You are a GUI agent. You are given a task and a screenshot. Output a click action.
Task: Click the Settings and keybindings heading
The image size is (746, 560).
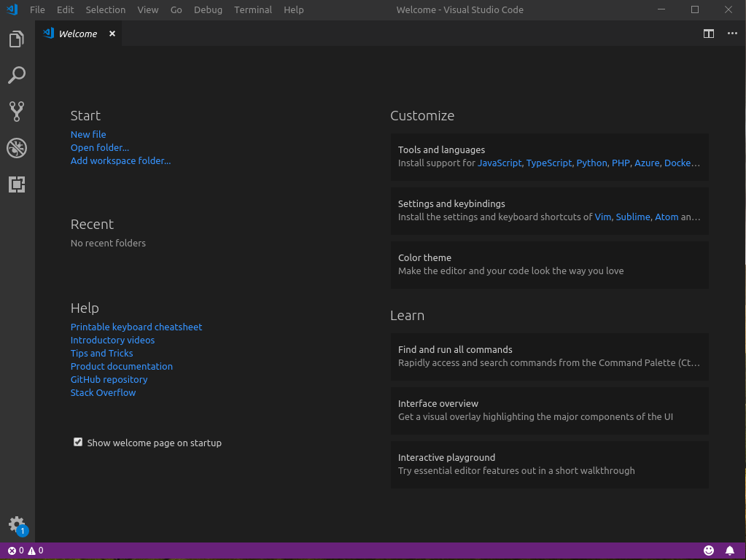[451, 203]
